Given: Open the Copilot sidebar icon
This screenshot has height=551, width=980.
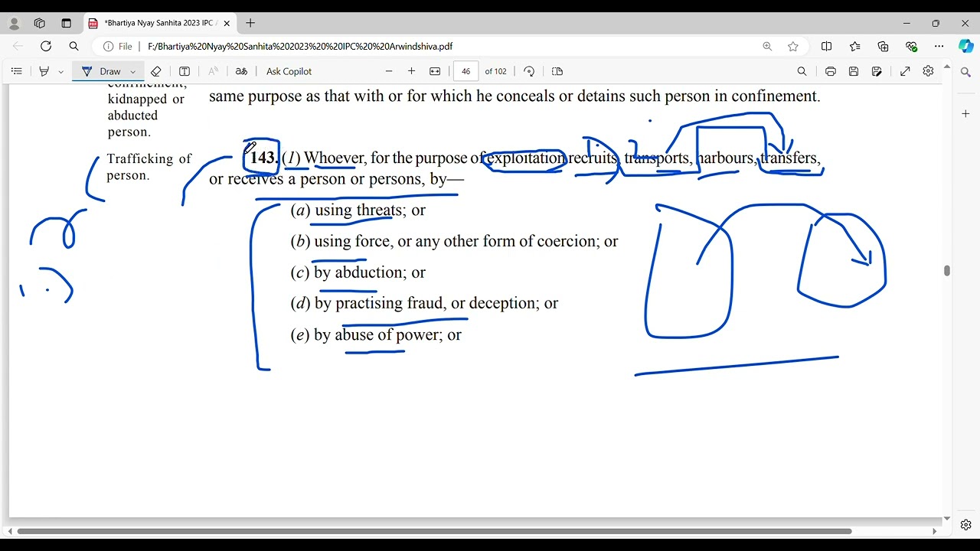Looking at the screenshot, I should [965, 46].
